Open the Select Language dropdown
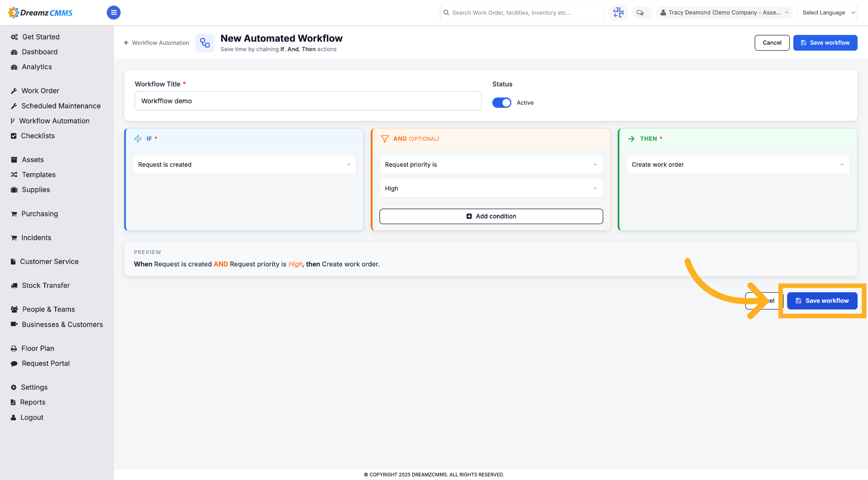Image resolution: width=868 pixels, height=480 pixels. [x=826, y=13]
